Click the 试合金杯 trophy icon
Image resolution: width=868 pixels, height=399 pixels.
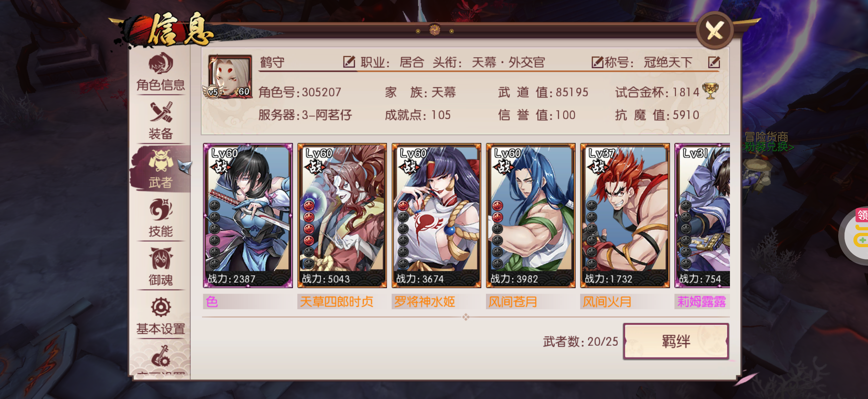(710, 92)
